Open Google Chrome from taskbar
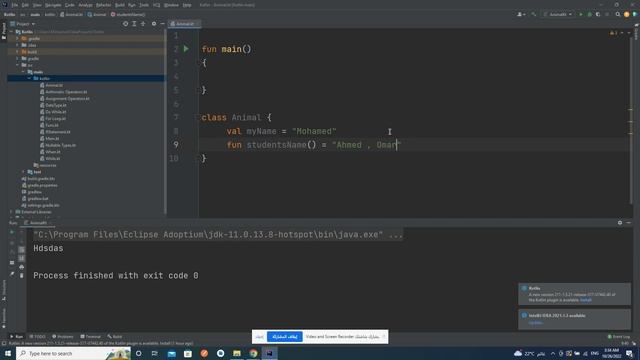The width and height of the screenshot is (640, 360). tap(253, 353)
